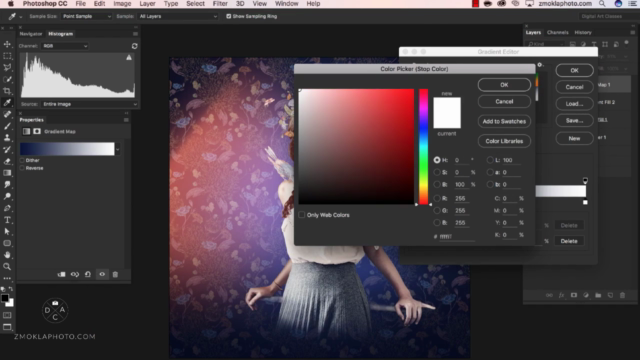Click OK in the Color Picker

[504, 85]
